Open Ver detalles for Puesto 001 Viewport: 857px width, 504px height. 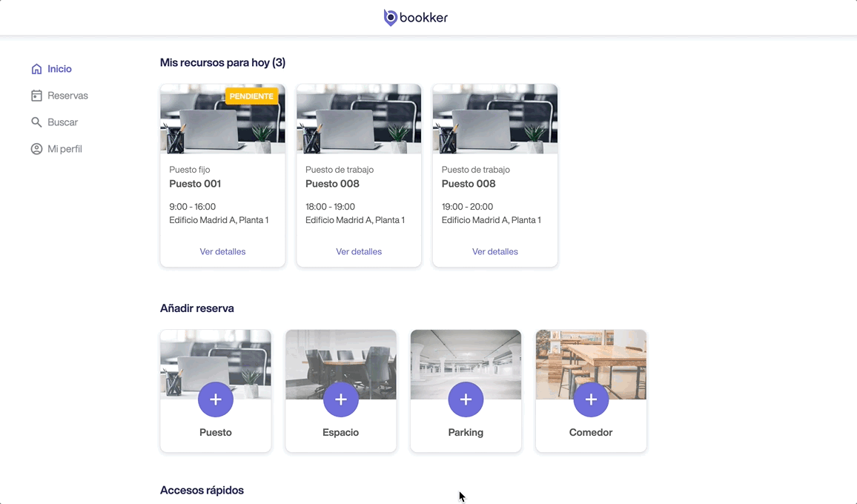(222, 252)
